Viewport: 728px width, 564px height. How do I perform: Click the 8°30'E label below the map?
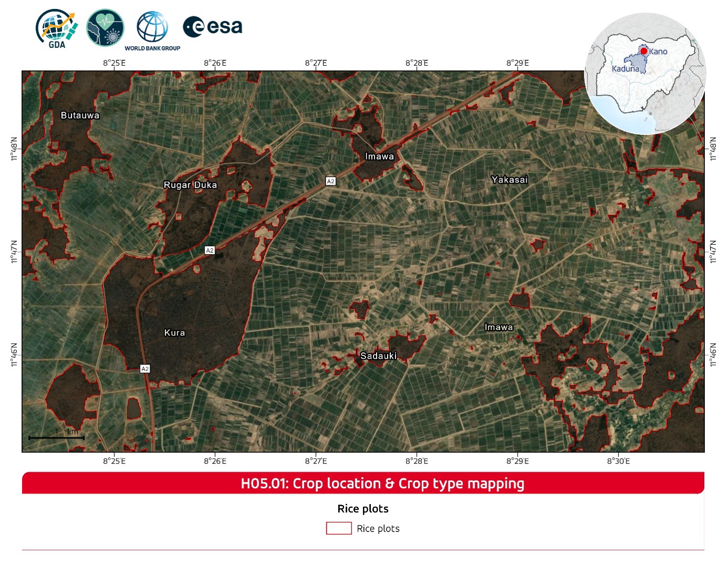pyautogui.click(x=619, y=461)
